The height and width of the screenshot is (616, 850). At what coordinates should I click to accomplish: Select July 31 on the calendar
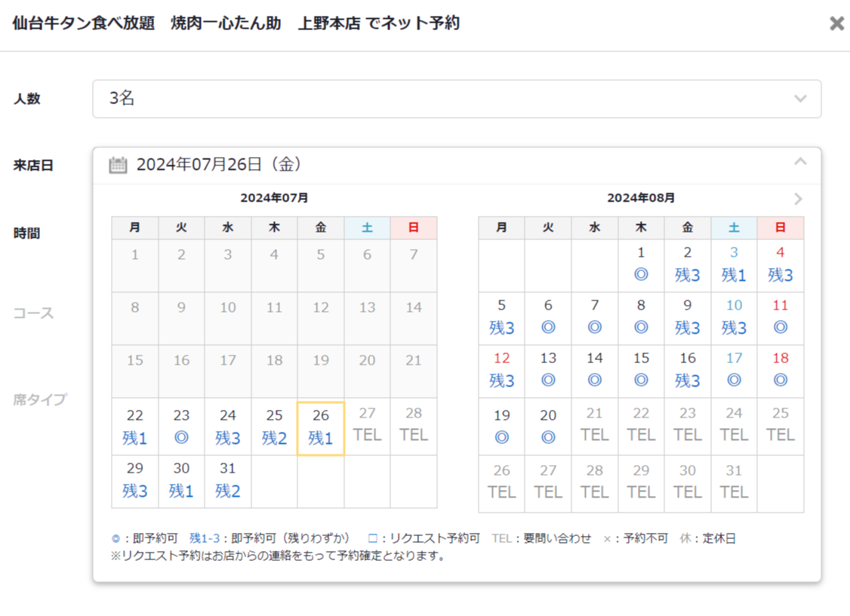click(x=228, y=480)
